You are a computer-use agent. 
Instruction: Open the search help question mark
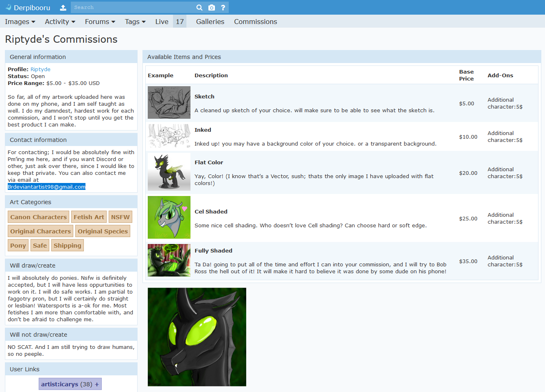tap(223, 7)
